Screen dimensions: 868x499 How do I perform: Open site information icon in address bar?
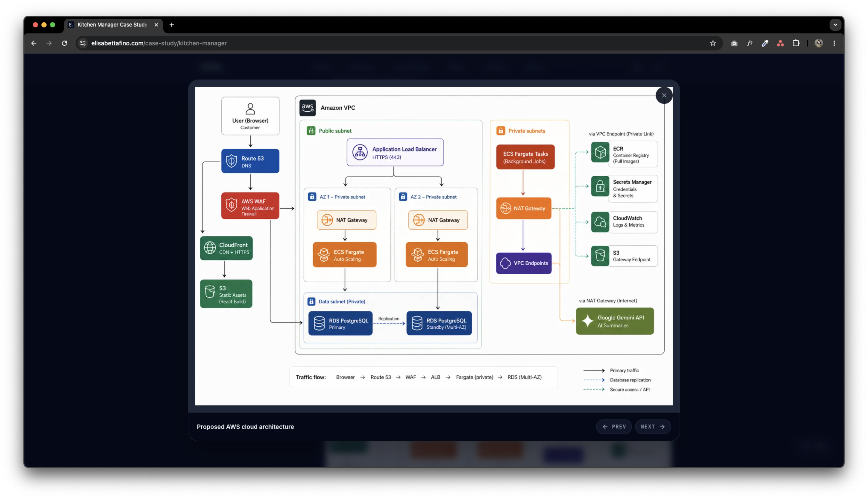pos(82,43)
